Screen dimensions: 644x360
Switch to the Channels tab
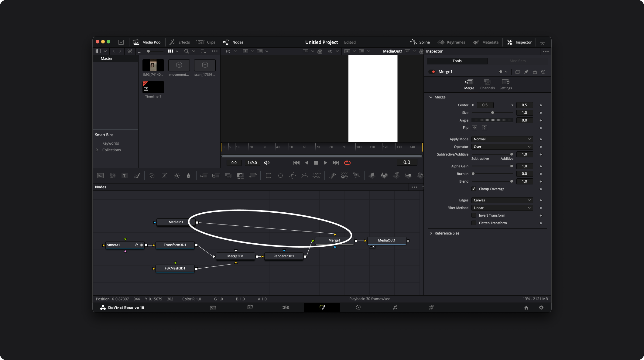(487, 84)
